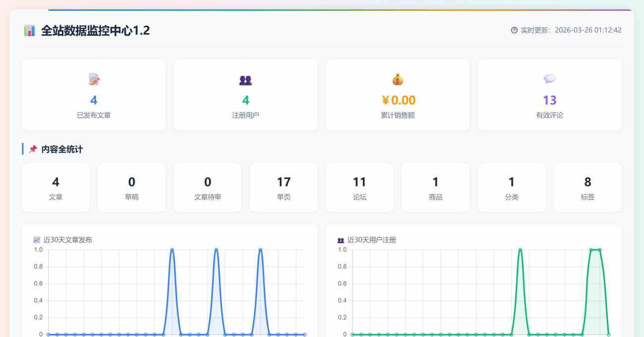
Task: Click the 标签 statistic showing 8
Action: pos(588,187)
